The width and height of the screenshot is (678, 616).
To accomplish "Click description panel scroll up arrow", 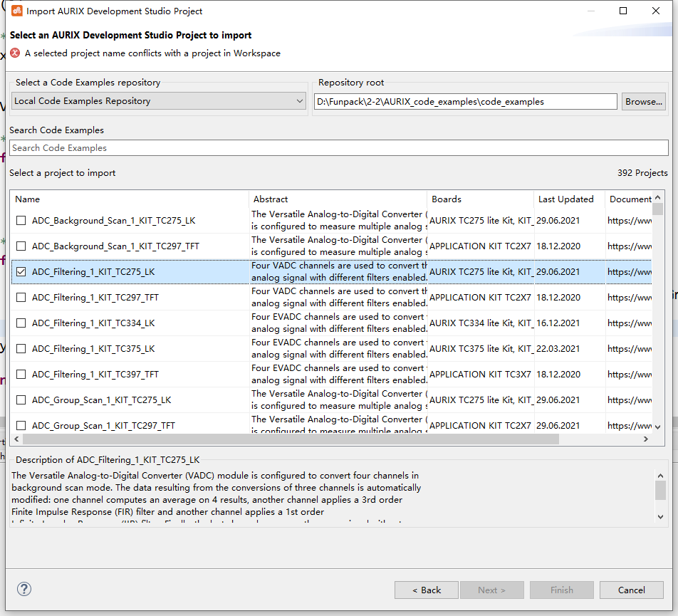I will [x=660, y=476].
